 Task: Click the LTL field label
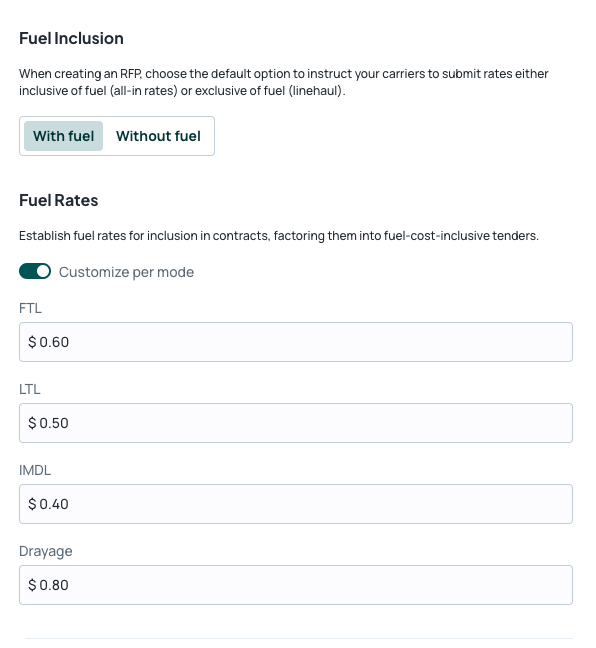tap(30, 389)
